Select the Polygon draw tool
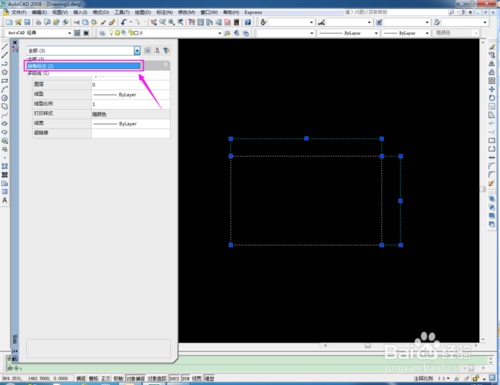 (5, 72)
